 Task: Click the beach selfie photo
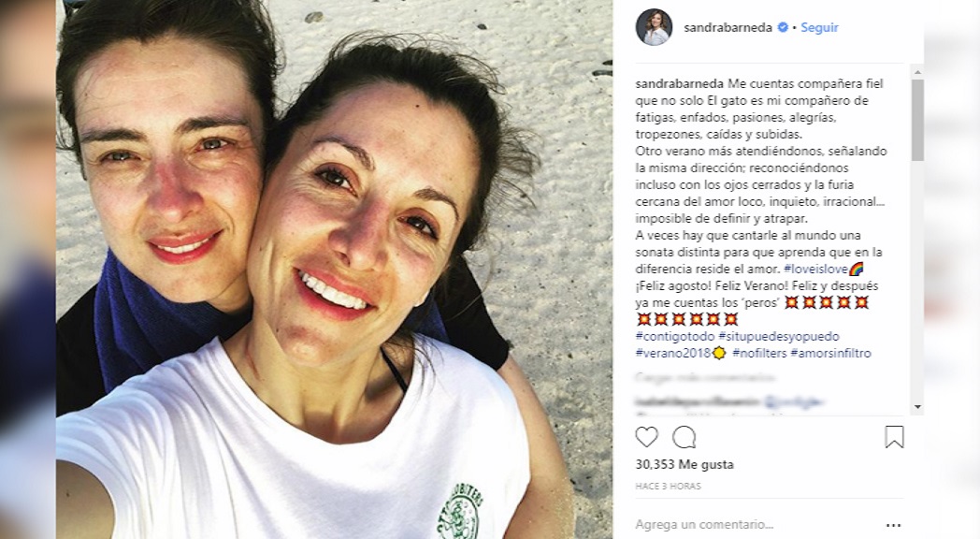click(335, 269)
